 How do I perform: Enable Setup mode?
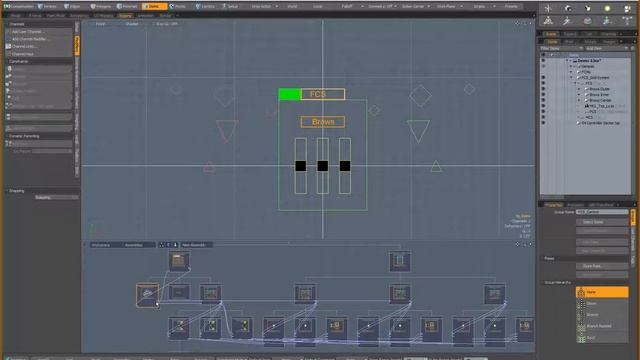[x=230, y=7]
